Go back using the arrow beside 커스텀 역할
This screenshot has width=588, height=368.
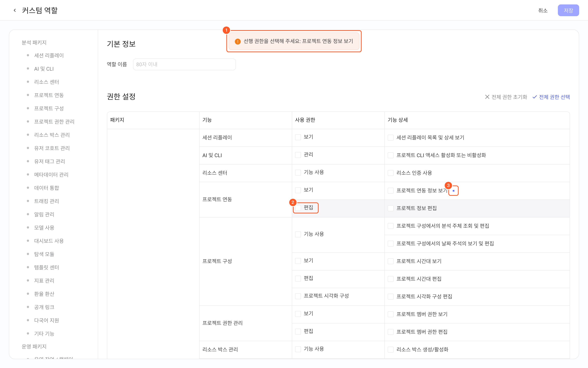pyautogui.click(x=15, y=10)
